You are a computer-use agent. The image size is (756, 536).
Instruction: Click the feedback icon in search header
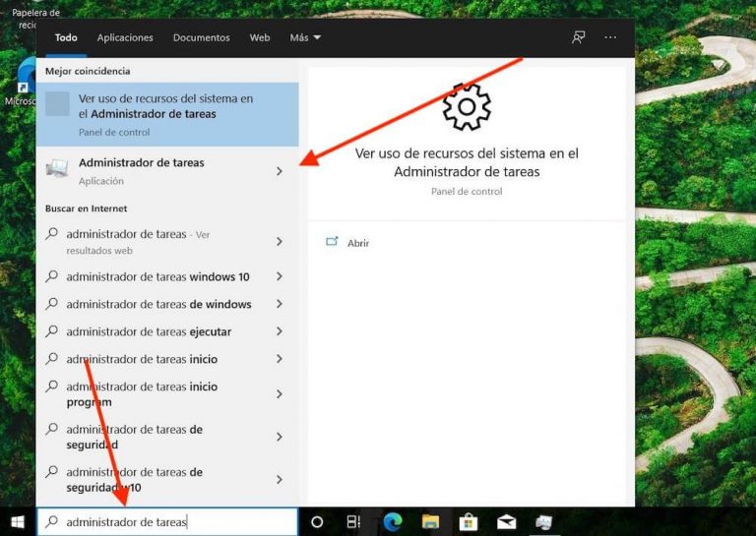[x=578, y=37]
